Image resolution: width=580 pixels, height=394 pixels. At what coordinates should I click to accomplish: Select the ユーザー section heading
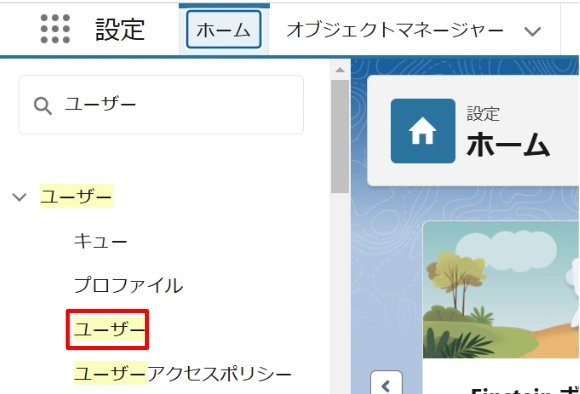tap(76, 196)
